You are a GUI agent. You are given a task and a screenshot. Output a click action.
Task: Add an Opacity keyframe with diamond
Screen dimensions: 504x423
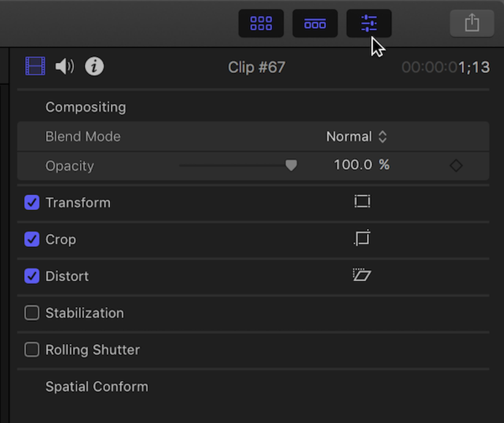(456, 165)
